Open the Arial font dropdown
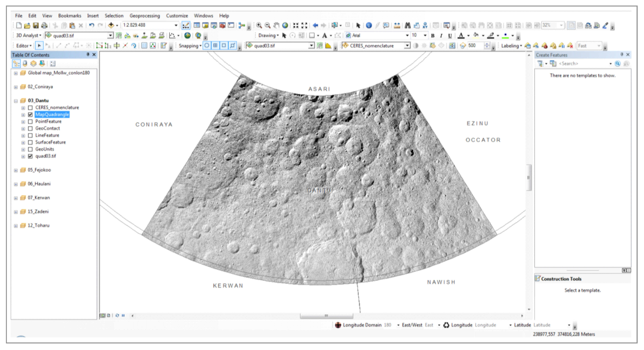Viewport: 644px width, 350px height. click(x=407, y=35)
